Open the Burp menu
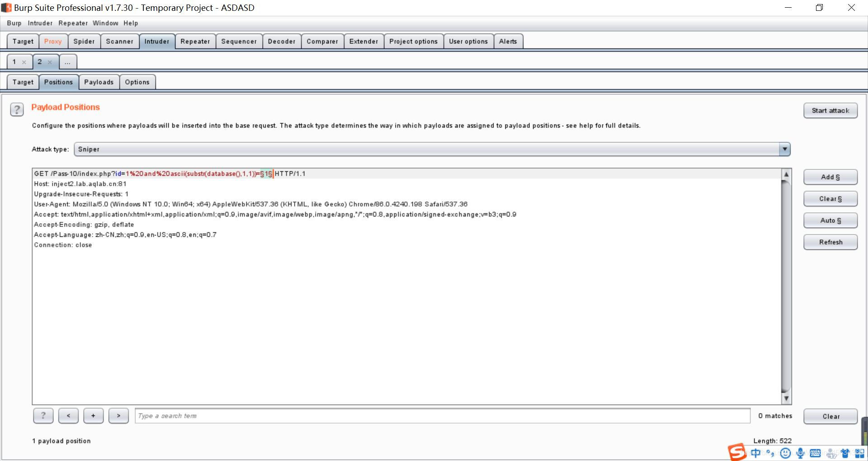The image size is (868, 461). coord(14,23)
